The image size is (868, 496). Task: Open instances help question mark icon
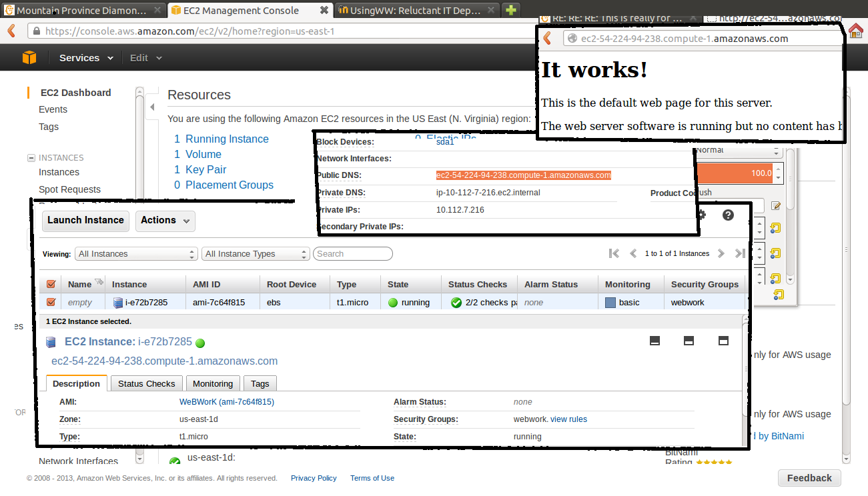[x=728, y=215]
